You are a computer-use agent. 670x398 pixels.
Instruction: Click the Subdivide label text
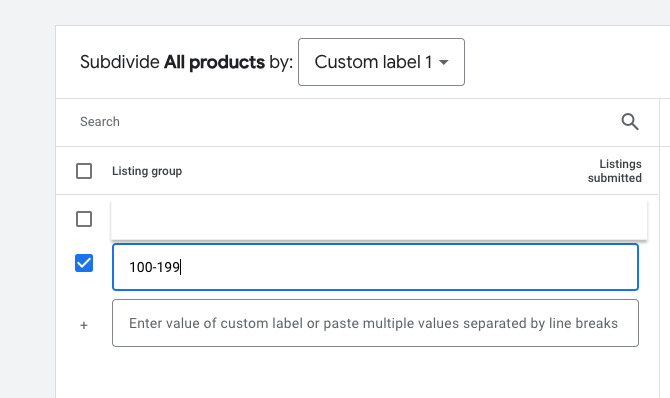pyautogui.click(x=120, y=62)
